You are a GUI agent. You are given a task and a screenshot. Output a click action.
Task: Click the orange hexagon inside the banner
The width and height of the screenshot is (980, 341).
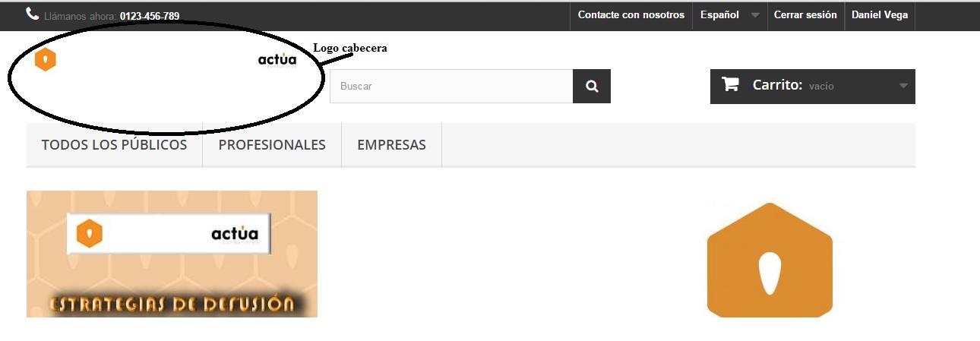tap(90, 233)
